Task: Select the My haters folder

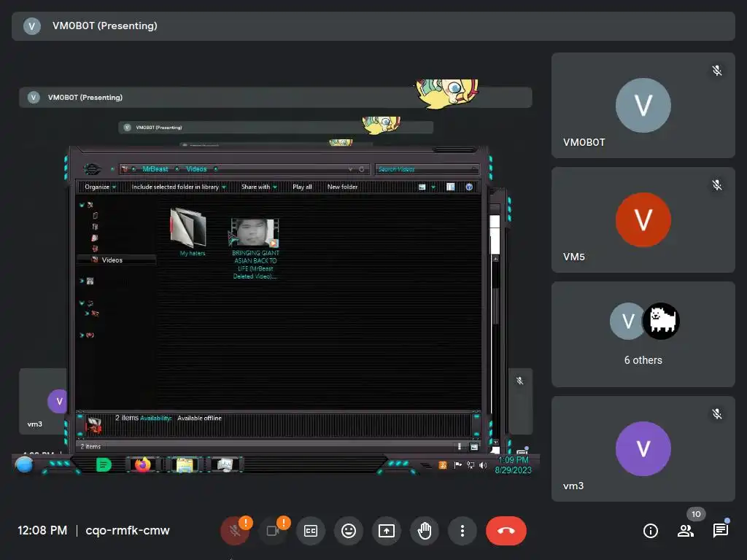Action: (190, 233)
